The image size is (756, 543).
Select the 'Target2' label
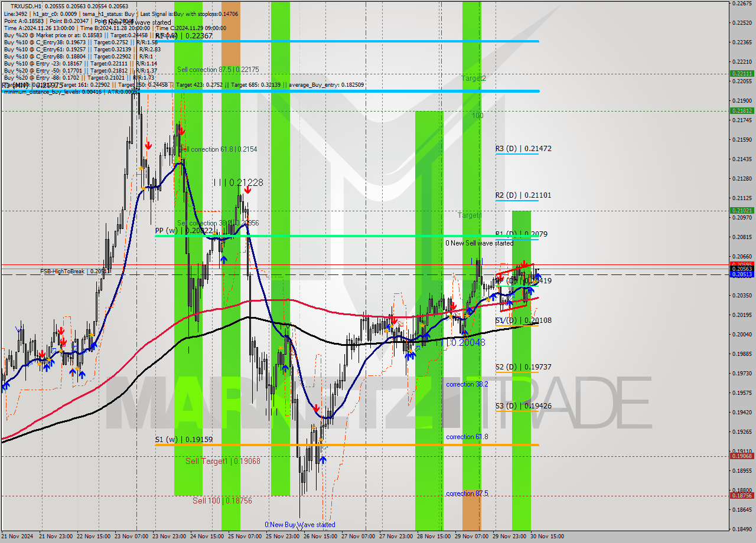[x=474, y=78]
